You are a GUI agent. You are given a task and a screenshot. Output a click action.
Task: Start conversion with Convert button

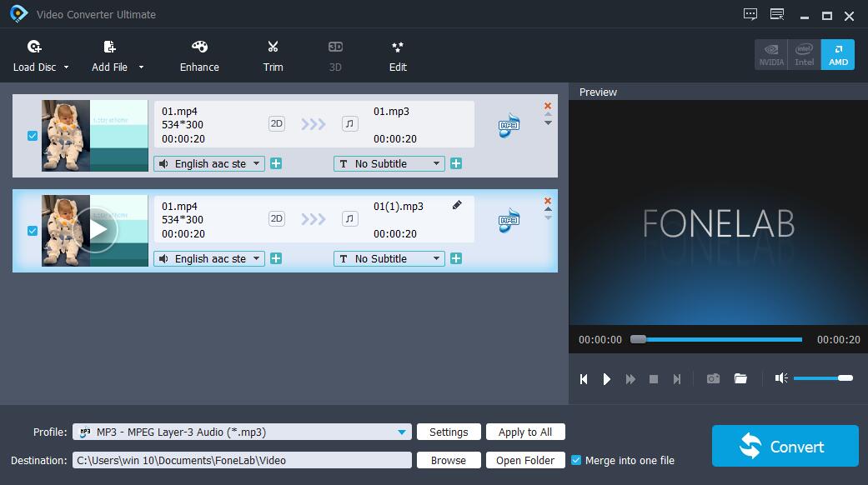785,446
